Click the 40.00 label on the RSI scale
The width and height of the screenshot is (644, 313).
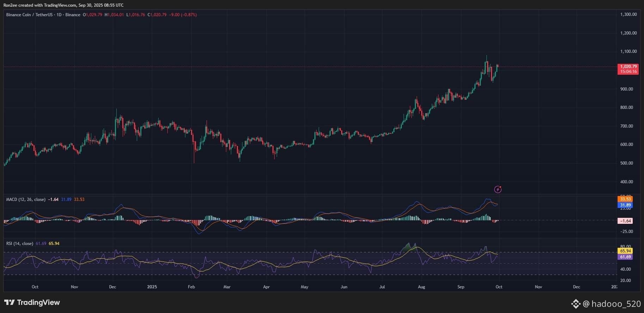point(626,269)
